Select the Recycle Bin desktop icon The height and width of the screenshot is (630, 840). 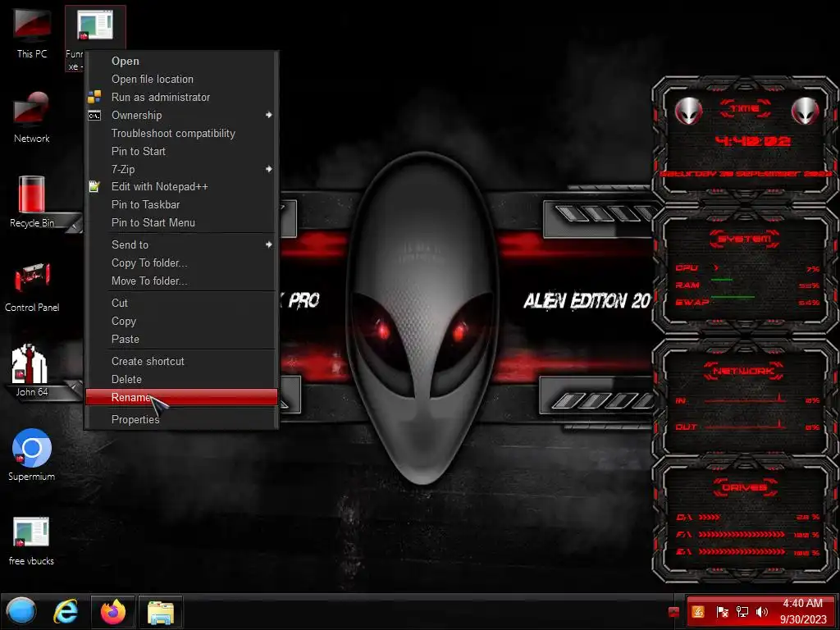pyautogui.click(x=32, y=202)
